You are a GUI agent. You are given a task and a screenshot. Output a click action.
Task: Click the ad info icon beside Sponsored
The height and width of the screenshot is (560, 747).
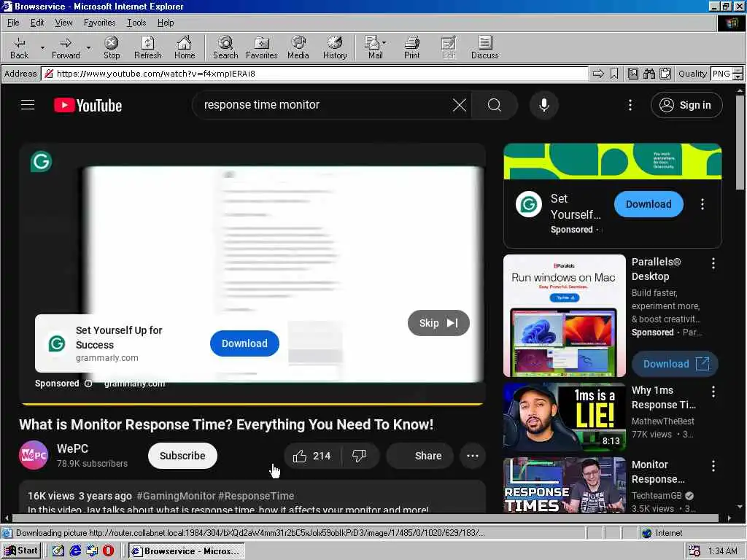click(x=88, y=384)
